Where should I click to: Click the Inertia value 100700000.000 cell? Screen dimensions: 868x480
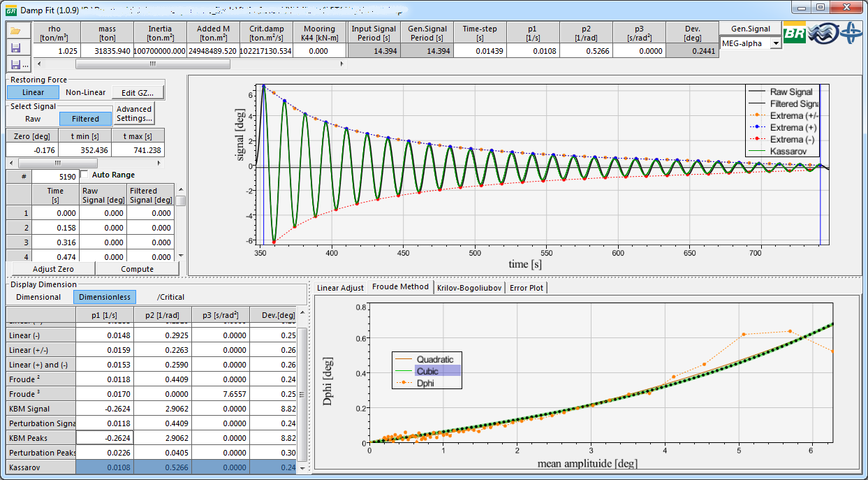point(160,51)
